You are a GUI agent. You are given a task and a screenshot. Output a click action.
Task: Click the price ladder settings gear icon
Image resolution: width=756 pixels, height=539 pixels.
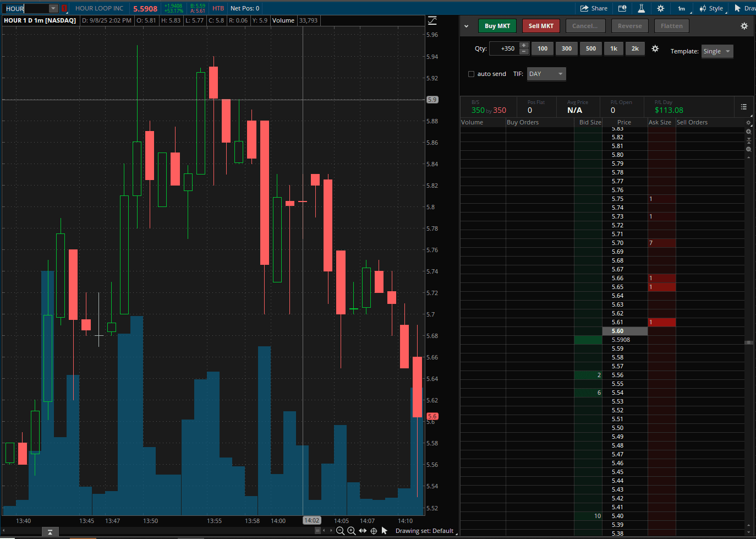748,123
